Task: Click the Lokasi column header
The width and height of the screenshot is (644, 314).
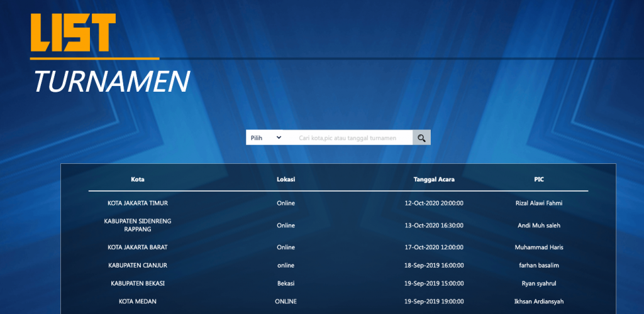Action: click(x=286, y=180)
